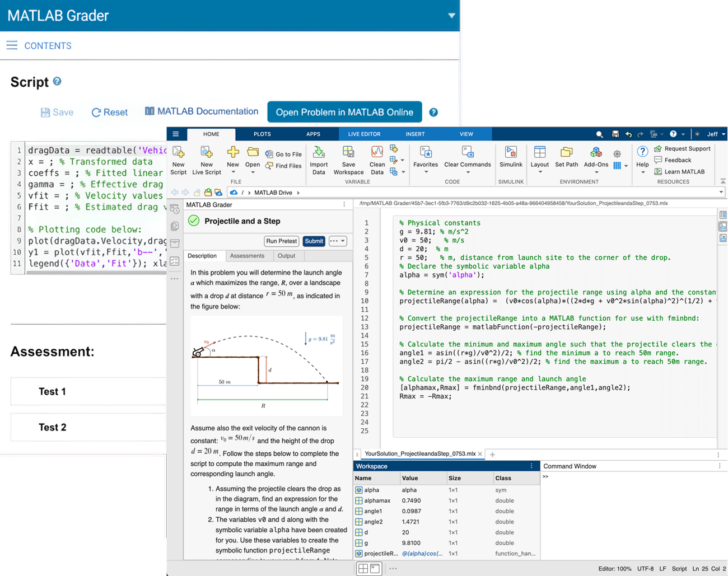Expand the MATLAB Grader header dropdown arrow
The image size is (728, 576).
[x=451, y=16]
